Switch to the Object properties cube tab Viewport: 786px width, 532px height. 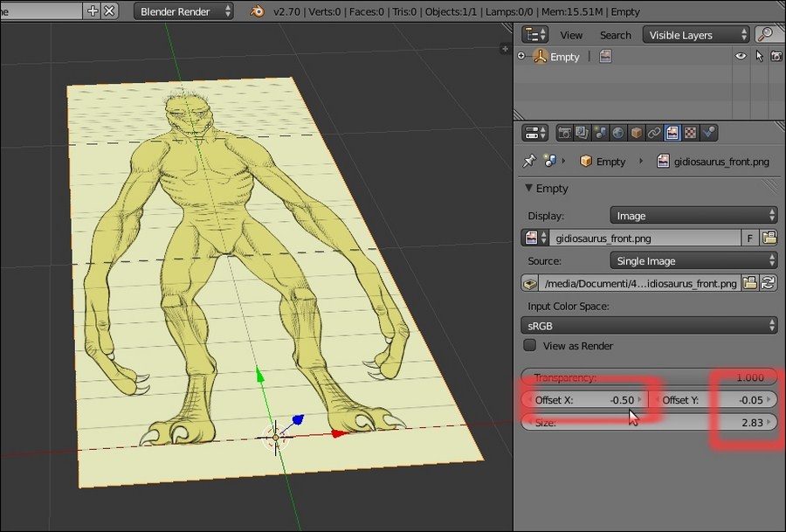click(636, 133)
